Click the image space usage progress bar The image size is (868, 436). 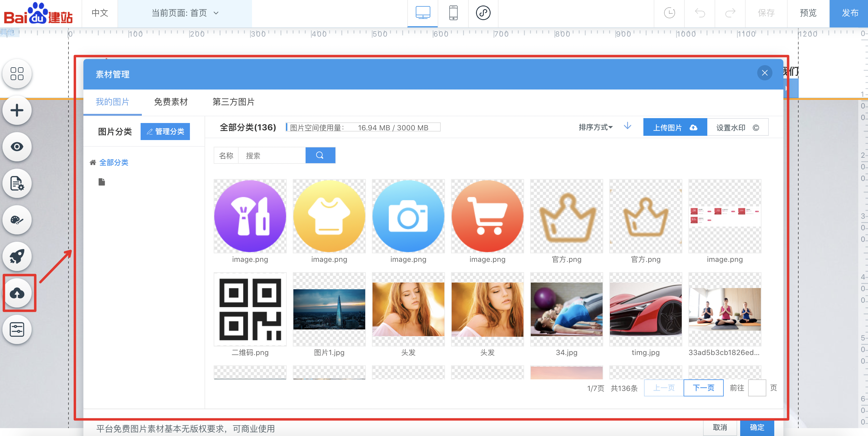pos(363,128)
